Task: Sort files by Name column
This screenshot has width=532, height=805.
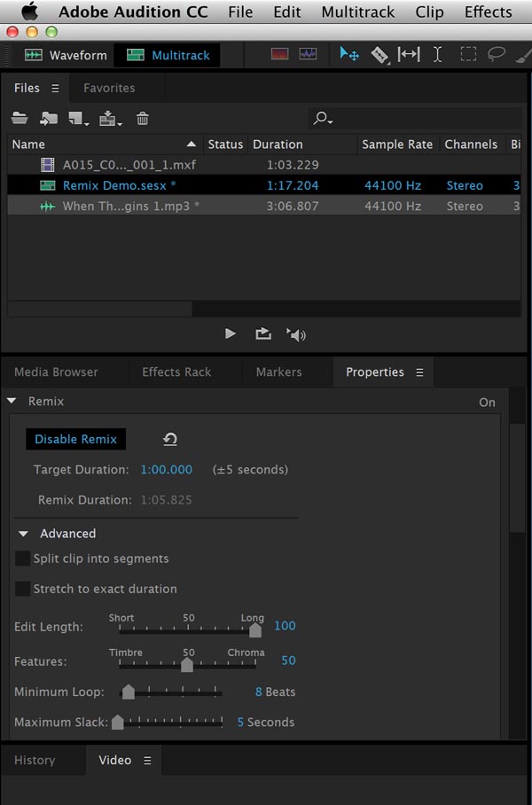Action: (x=106, y=145)
